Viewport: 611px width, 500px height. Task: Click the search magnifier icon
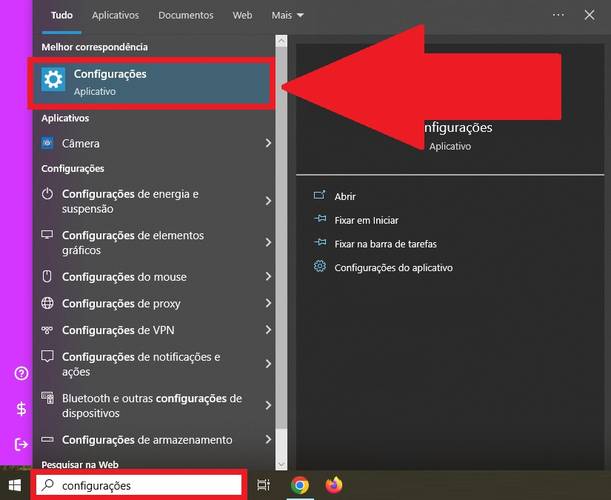point(48,485)
